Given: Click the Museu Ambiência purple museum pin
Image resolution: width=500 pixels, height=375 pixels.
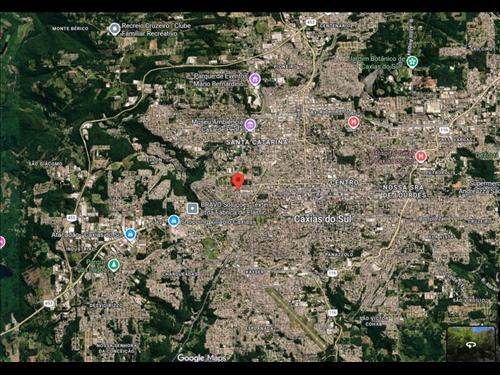Looking at the screenshot, I should [x=250, y=125].
